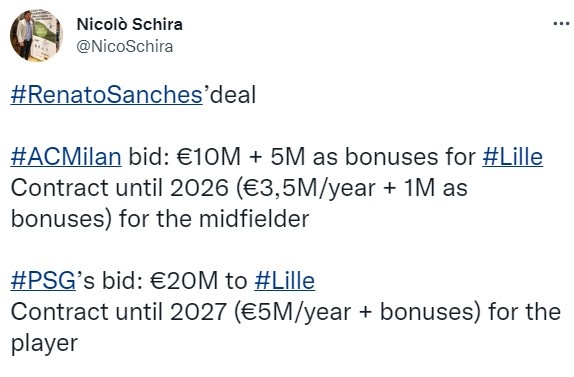
Task: Click #Lille hashtag after '€20M to'
Action: pyautogui.click(x=284, y=281)
